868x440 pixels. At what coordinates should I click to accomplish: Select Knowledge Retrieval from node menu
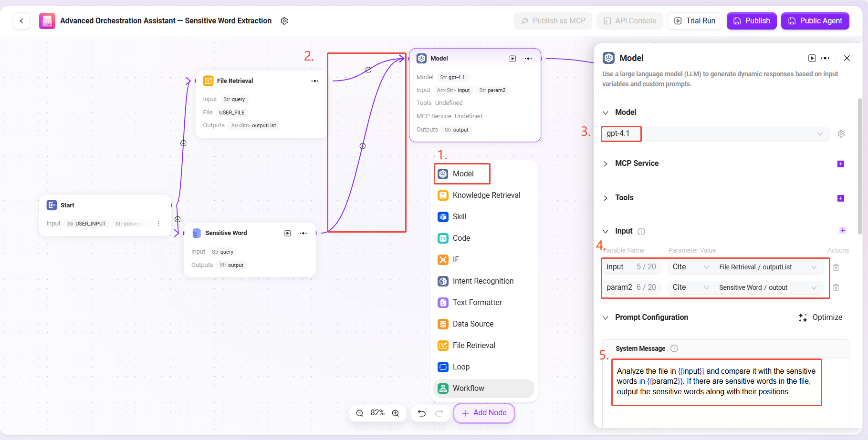(486, 195)
